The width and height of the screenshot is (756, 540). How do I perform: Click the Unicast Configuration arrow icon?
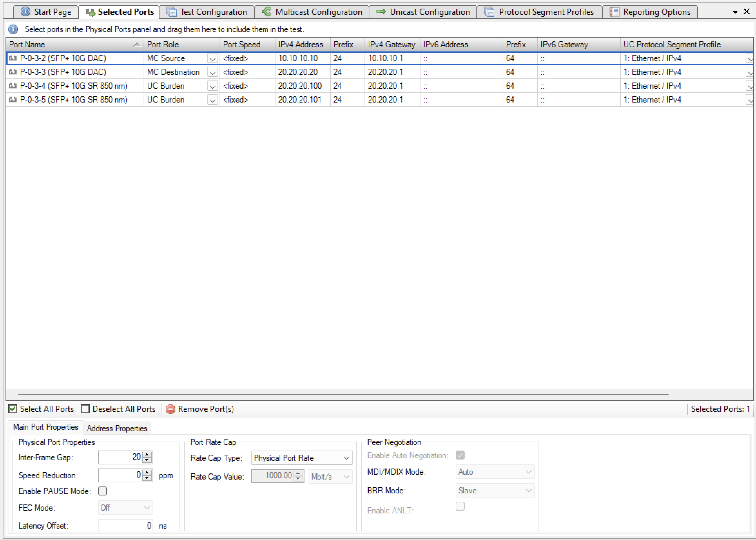click(381, 12)
